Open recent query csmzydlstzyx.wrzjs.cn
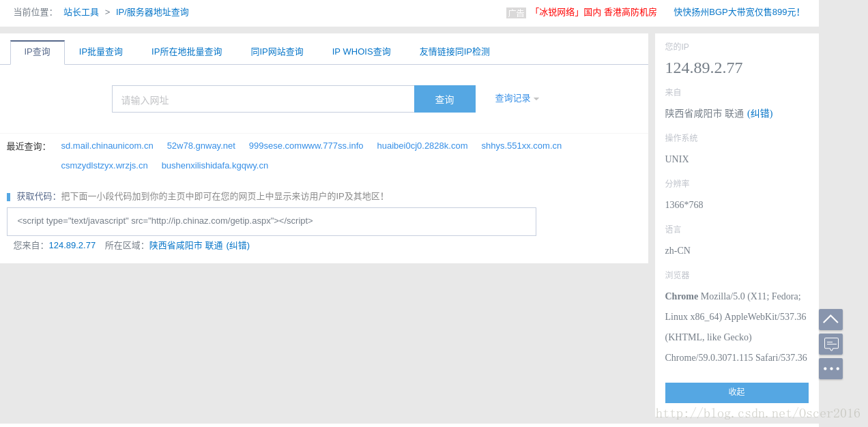 [104, 166]
